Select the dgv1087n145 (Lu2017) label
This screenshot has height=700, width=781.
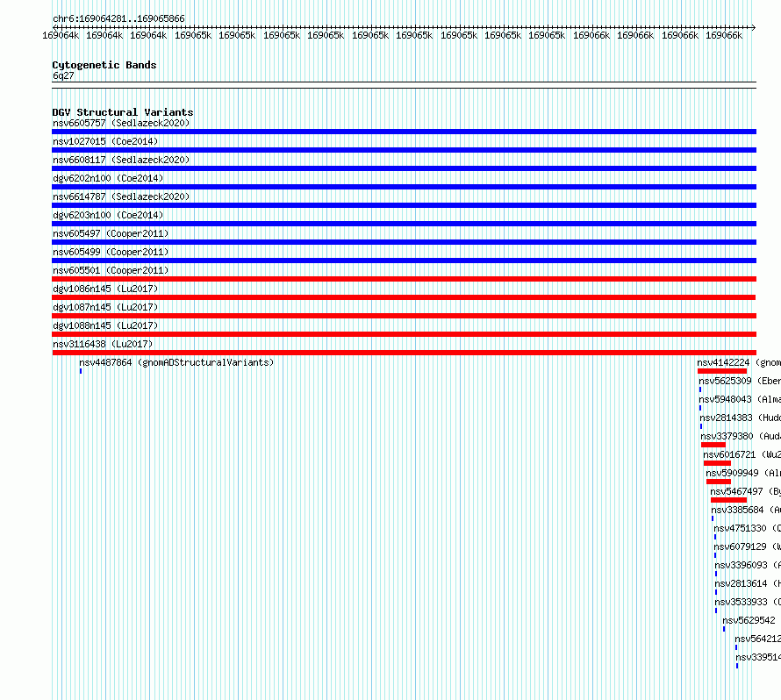tap(105, 307)
